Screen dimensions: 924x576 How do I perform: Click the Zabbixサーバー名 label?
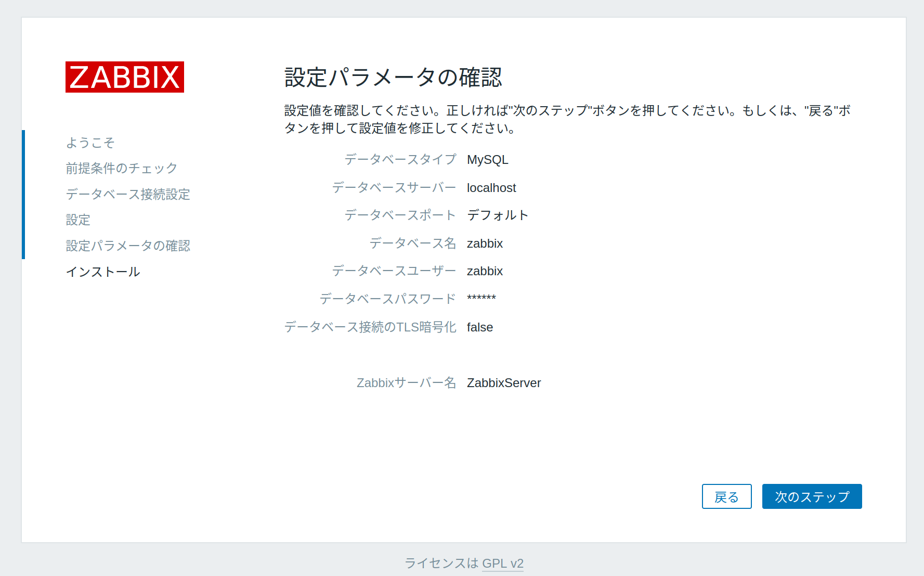(407, 383)
